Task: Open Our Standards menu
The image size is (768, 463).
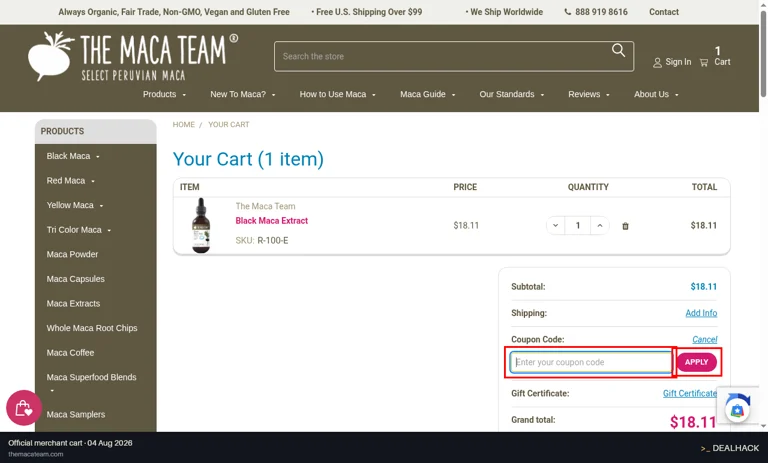Action: click(511, 94)
